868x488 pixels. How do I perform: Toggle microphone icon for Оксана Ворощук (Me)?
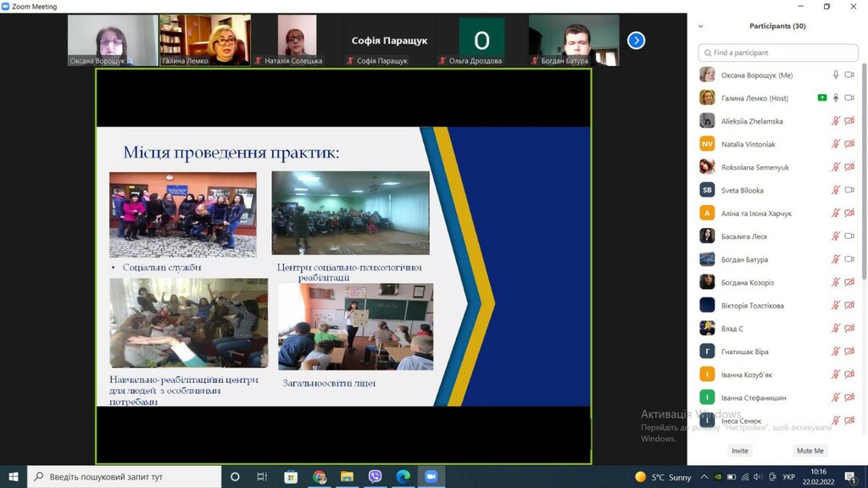pyautogui.click(x=835, y=75)
